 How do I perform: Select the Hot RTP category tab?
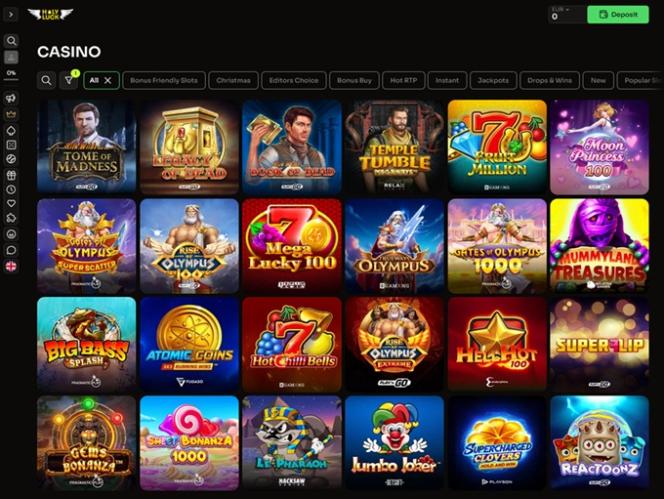pos(404,80)
